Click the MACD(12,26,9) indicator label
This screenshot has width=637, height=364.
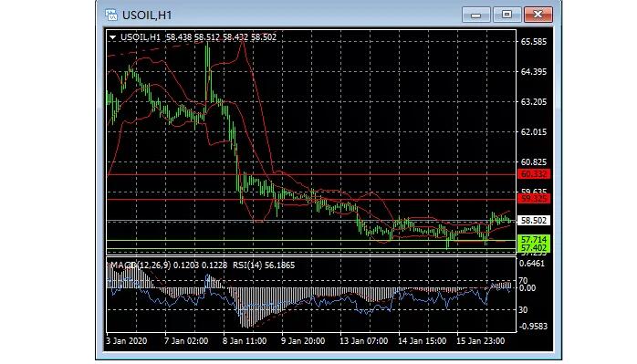[141, 265]
